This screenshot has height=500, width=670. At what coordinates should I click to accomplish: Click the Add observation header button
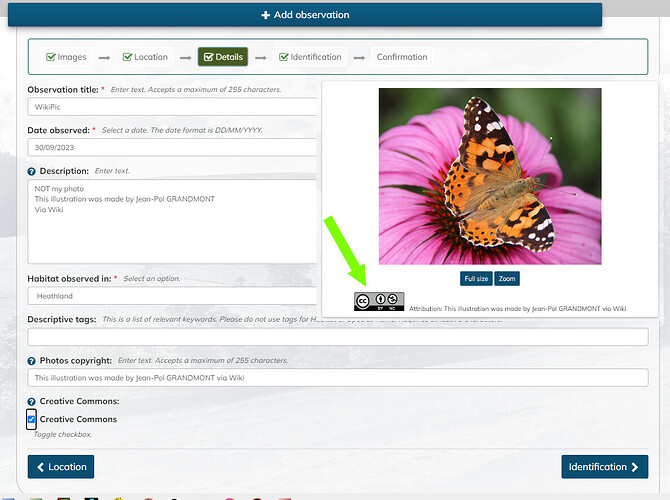305,15
